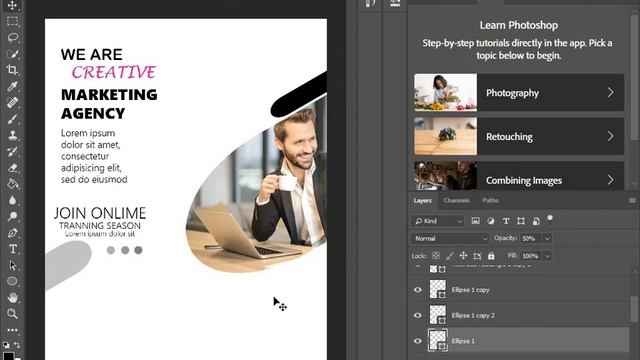Select the Ellipse 1 copy 2 layer name
The height and width of the screenshot is (360, 640).
tap(473, 315)
